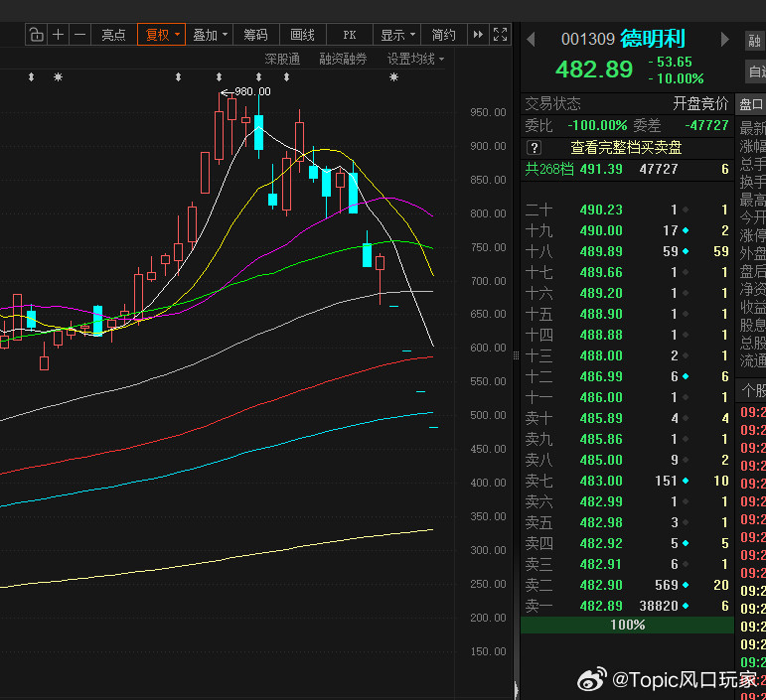
Task: Click the 融 margin tag button
Action: pos(755,41)
